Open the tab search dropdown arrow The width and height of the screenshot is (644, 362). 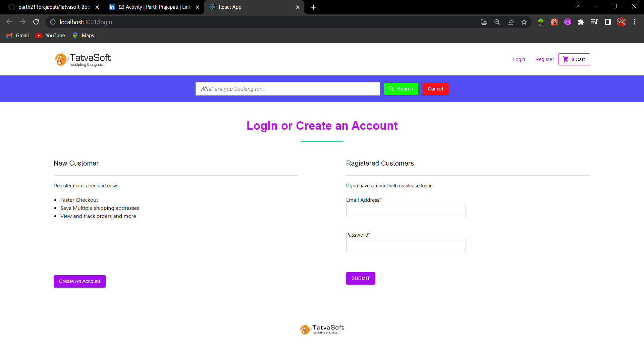577,6
